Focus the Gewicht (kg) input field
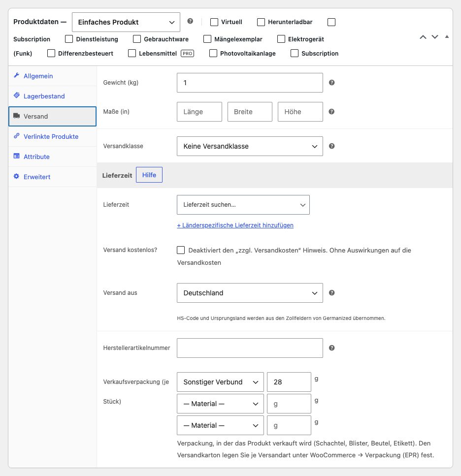Viewport: 461px width, 476px height. (x=250, y=83)
